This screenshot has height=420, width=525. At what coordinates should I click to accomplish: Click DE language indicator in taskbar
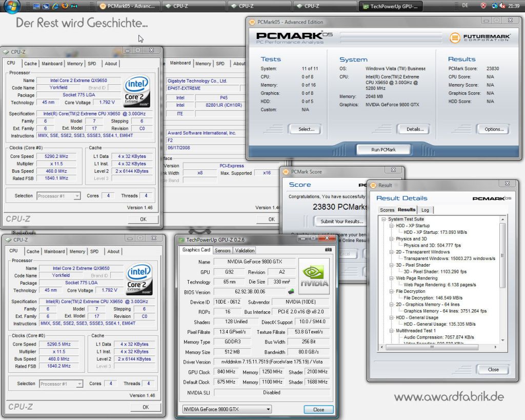point(465,5)
